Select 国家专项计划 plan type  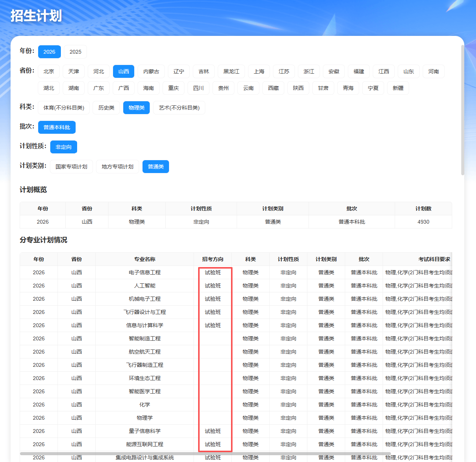pos(71,167)
